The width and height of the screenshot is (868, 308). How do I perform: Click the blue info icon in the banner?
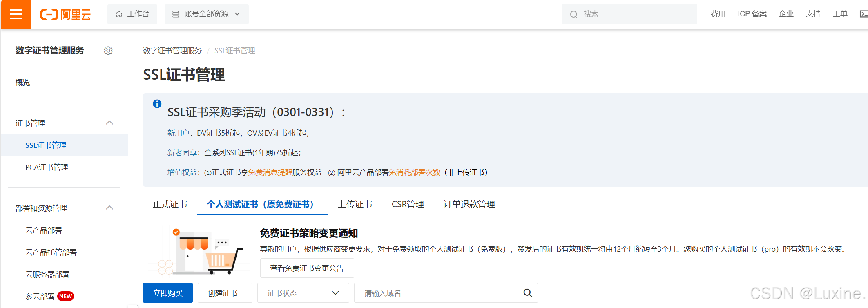(157, 104)
